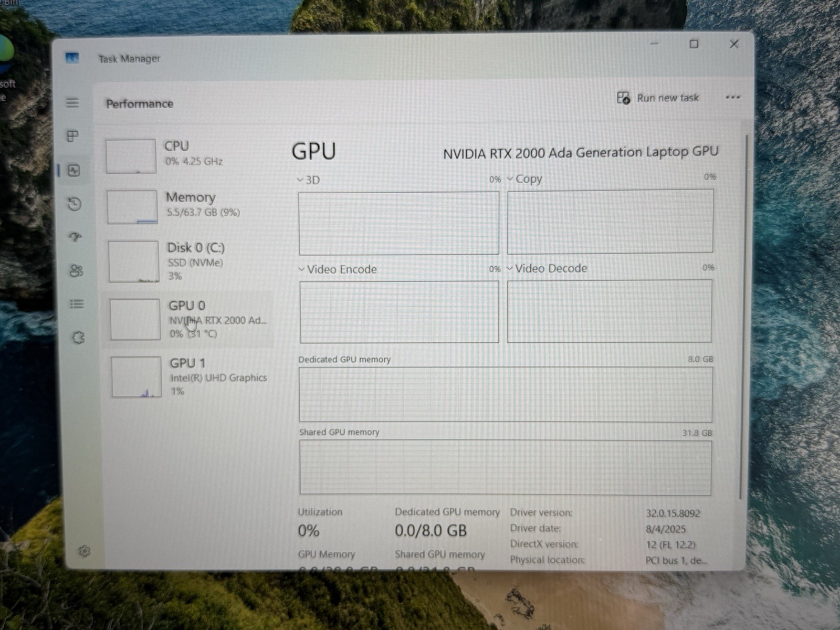Click DirectX version value 12 (FL 12.2)
This screenshot has height=630, width=840.
click(670, 544)
